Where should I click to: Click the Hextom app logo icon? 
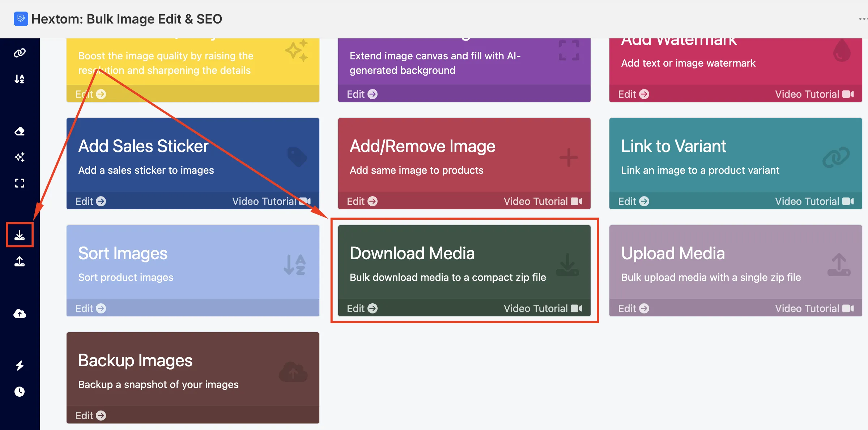tap(21, 19)
